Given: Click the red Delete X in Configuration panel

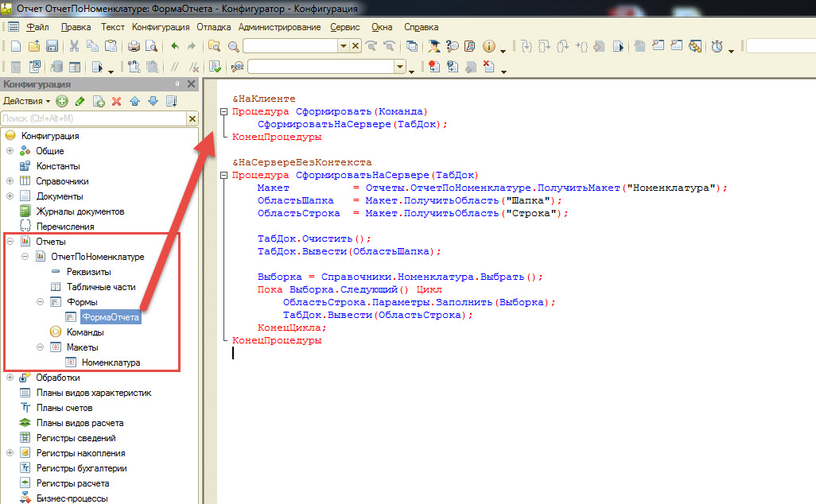Looking at the screenshot, I should tap(117, 102).
